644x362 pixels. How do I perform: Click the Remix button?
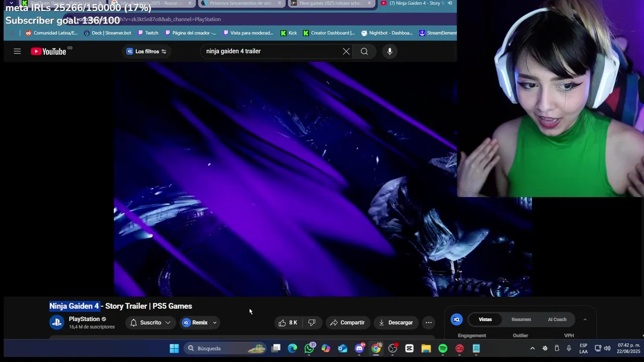(x=195, y=323)
